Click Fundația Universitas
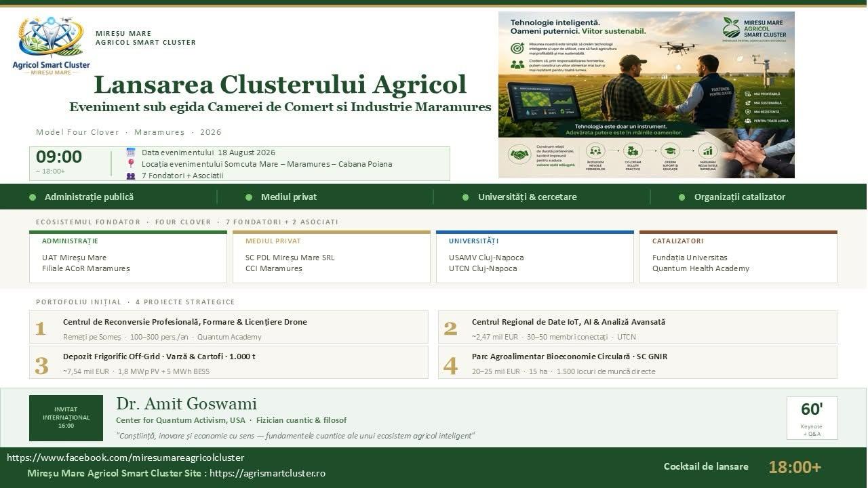The height and width of the screenshot is (488, 868). pyautogui.click(x=690, y=258)
